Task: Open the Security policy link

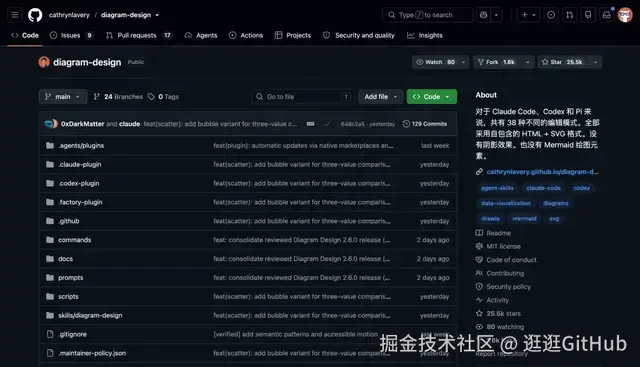Action: (503, 287)
